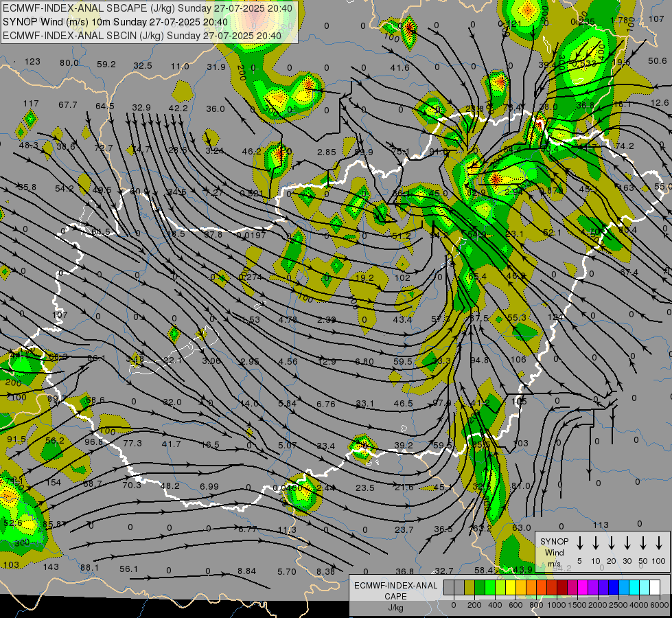Click the wind legend arrow above 5
This screenshot has width=672, height=618.
pos(579,543)
